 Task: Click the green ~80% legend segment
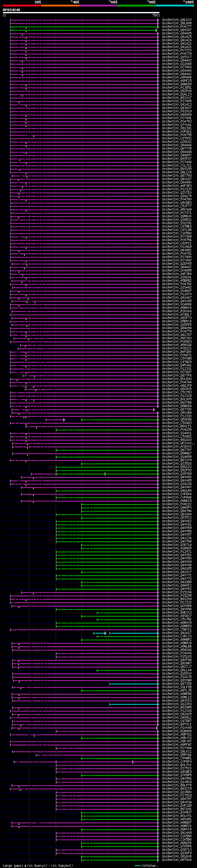pos(137,6)
